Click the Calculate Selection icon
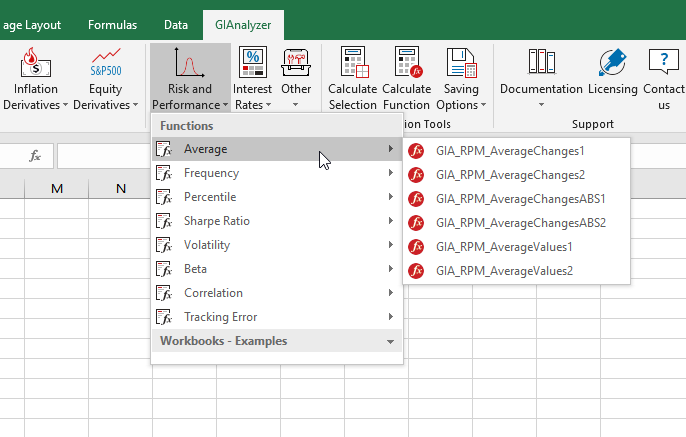The image size is (686, 437). pos(354,63)
